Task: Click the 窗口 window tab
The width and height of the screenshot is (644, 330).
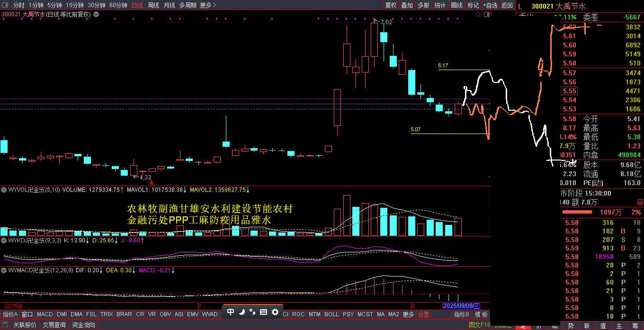Action: tap(27, 314)
